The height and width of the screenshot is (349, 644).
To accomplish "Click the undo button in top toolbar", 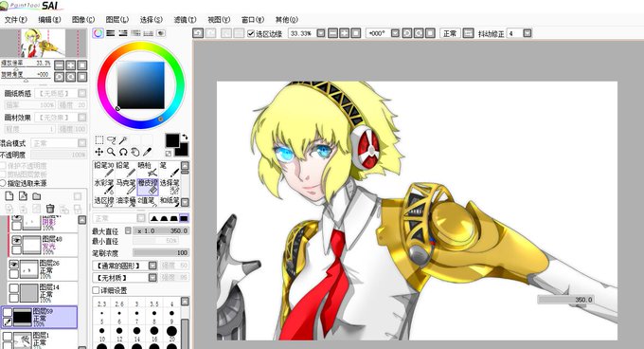I will [198, 33].
